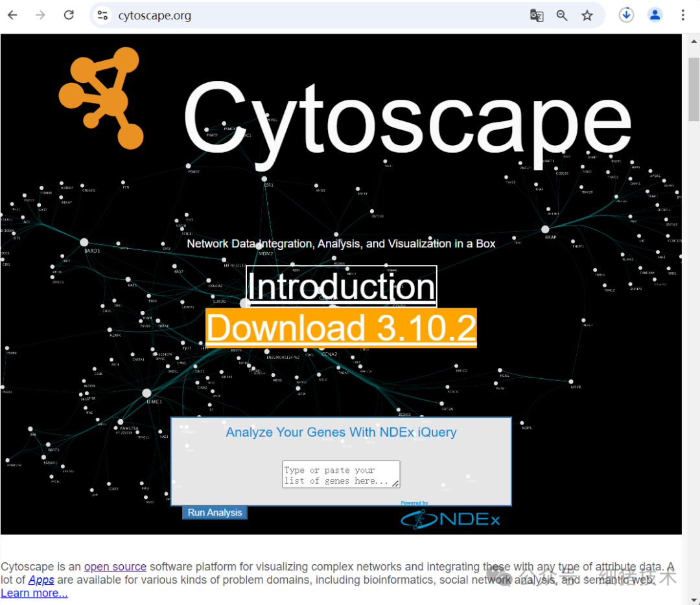
Task: Open site information settings icon in address bar
Action: [x=102, y=15]
